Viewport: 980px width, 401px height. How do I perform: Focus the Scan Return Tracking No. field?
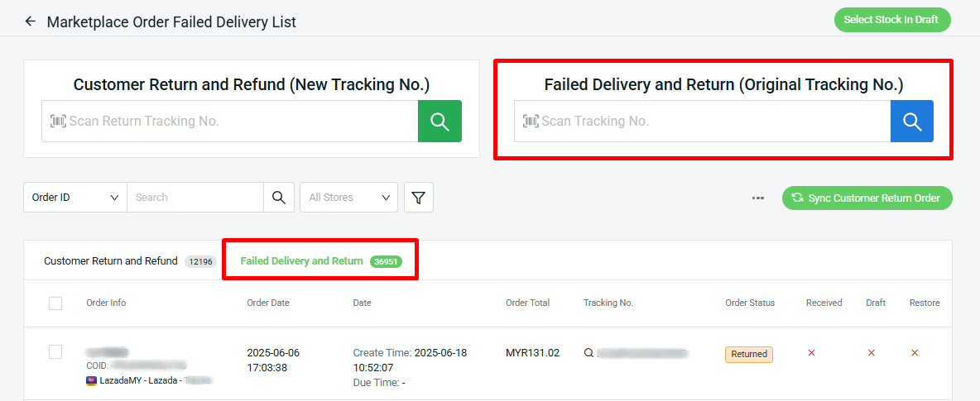230,122
